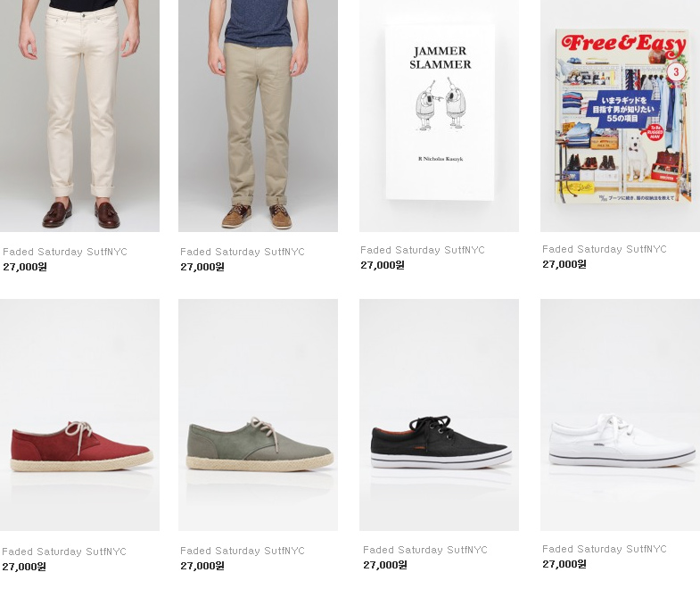Click product title under olive green sneaker
The width and height of the screenshot is (700, 589).
coord(243,551)
